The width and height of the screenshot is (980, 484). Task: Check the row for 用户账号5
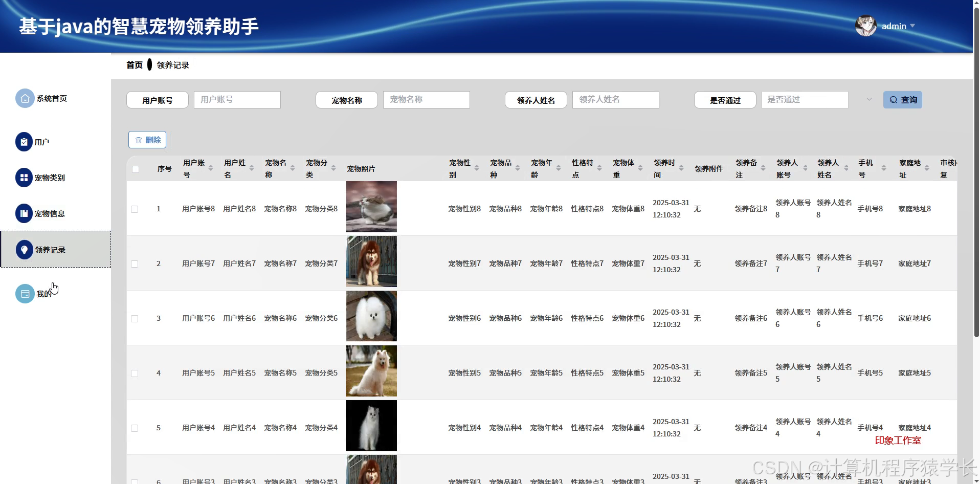(135, 373)
